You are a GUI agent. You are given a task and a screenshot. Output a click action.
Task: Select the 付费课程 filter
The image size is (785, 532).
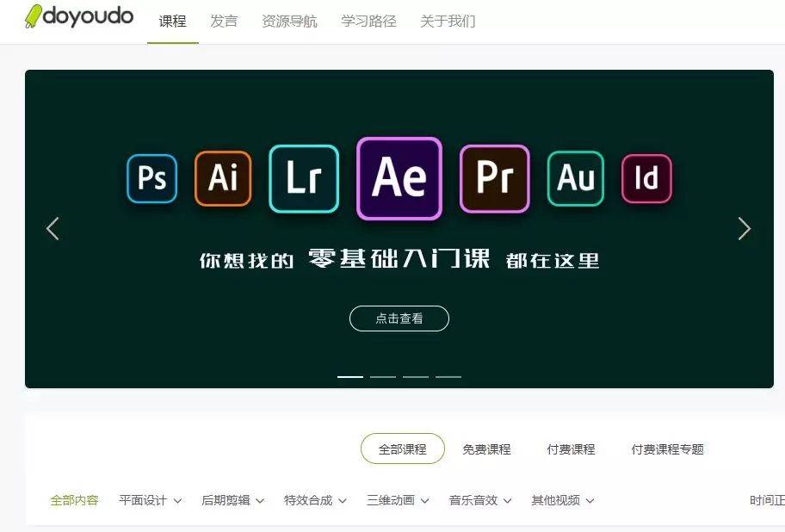[572, 449]
